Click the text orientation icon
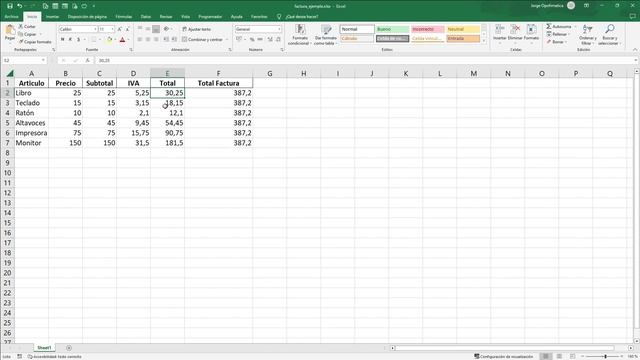Viewport: 640px width, 360px height. point(166,29)
